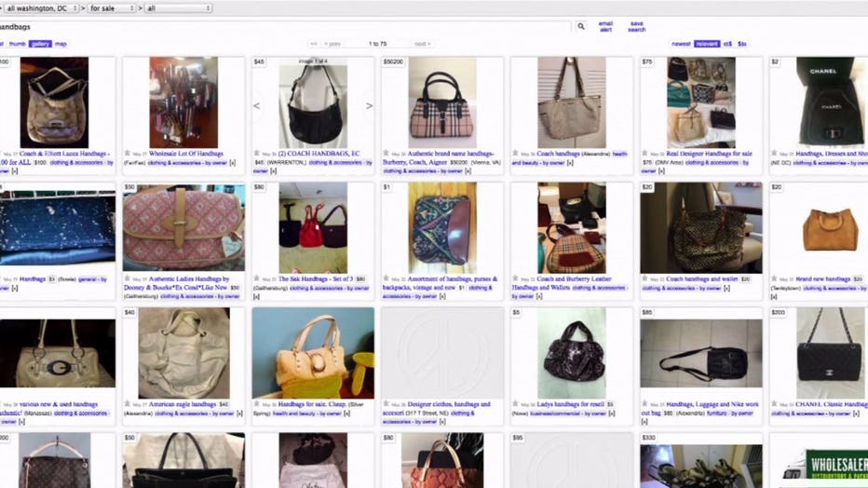
Task: Open the yellow handbag on blue wall photo
Action: click(x=313, y=353)
